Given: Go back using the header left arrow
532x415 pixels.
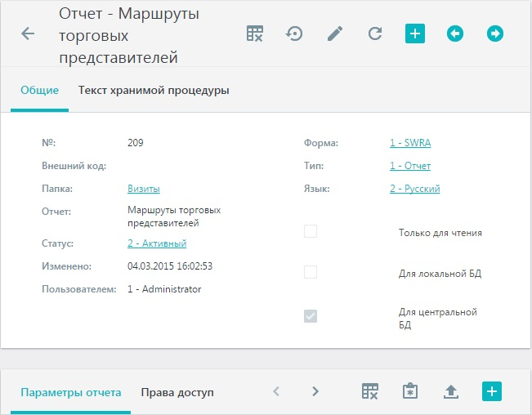Looking at the screenshot, I should pyautogui.click(x=28, y=33).
